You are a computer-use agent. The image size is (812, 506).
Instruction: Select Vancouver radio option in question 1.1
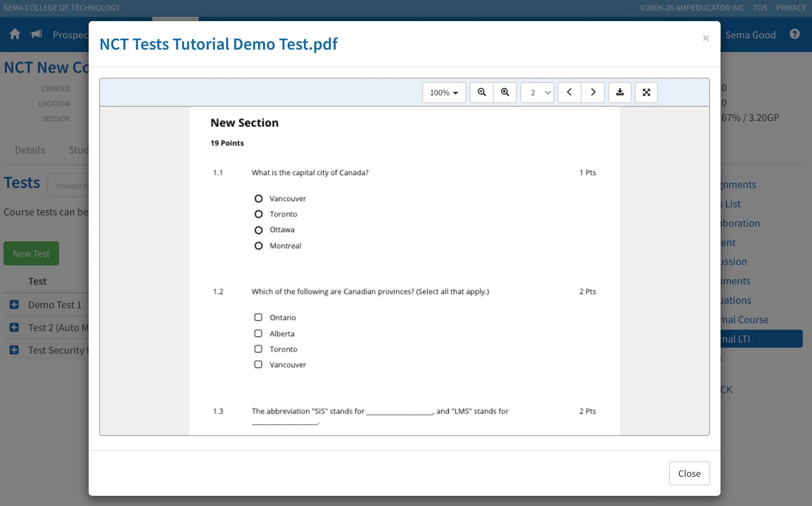258,198
